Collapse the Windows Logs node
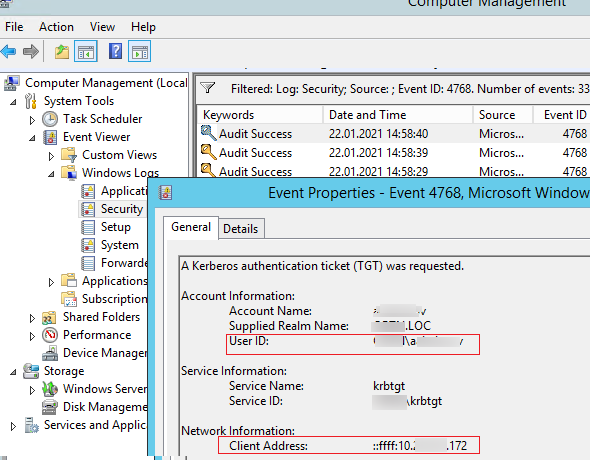The width and height of the screenshot is (590, 460). (x=51, y=174)
